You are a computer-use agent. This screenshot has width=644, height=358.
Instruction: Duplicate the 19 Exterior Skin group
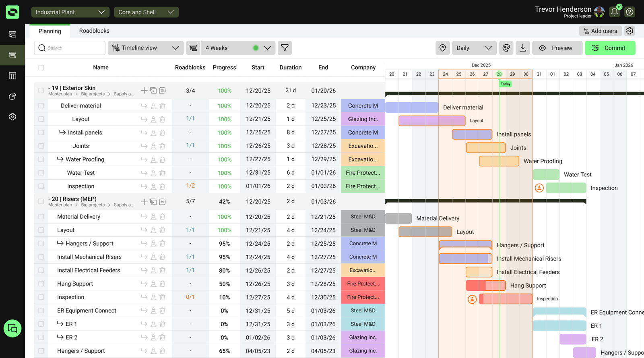click(x=153, y=91)
